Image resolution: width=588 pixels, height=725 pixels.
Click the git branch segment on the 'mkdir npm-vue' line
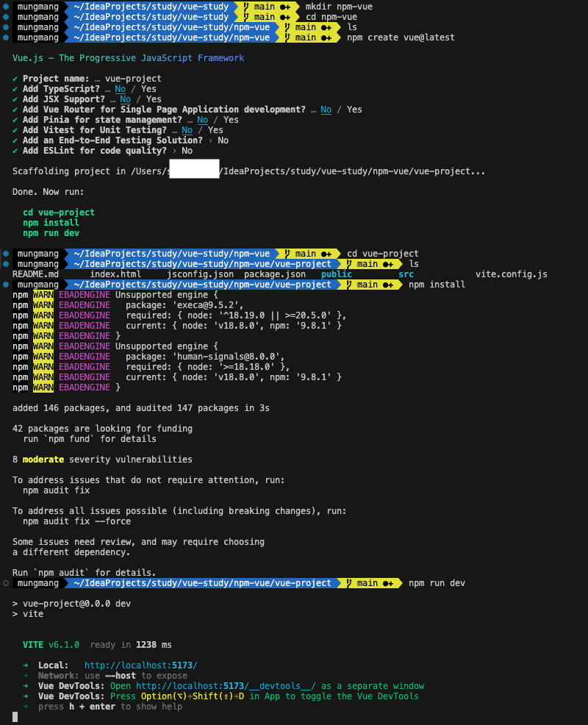267,7
